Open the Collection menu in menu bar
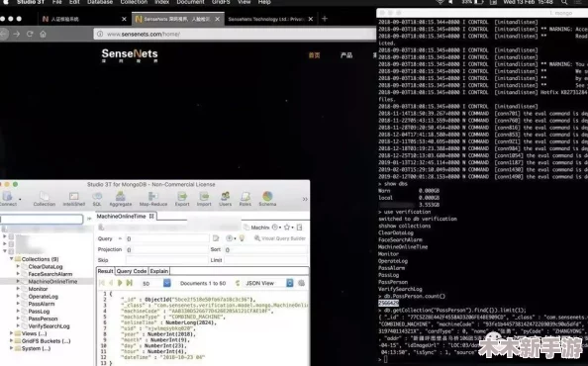588x366 pixels. point(134,2)
